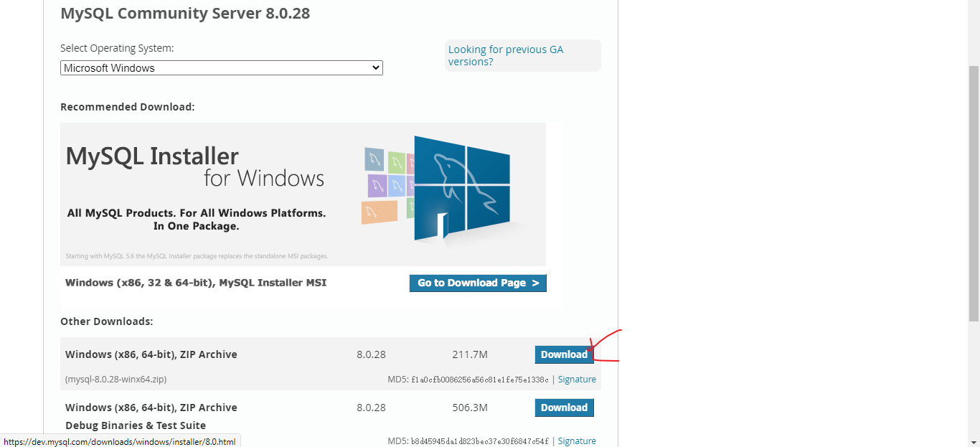Click the 211.7M file size value
Image resolution: width=980 pixels, height=447 pixels.
(470, 354)
